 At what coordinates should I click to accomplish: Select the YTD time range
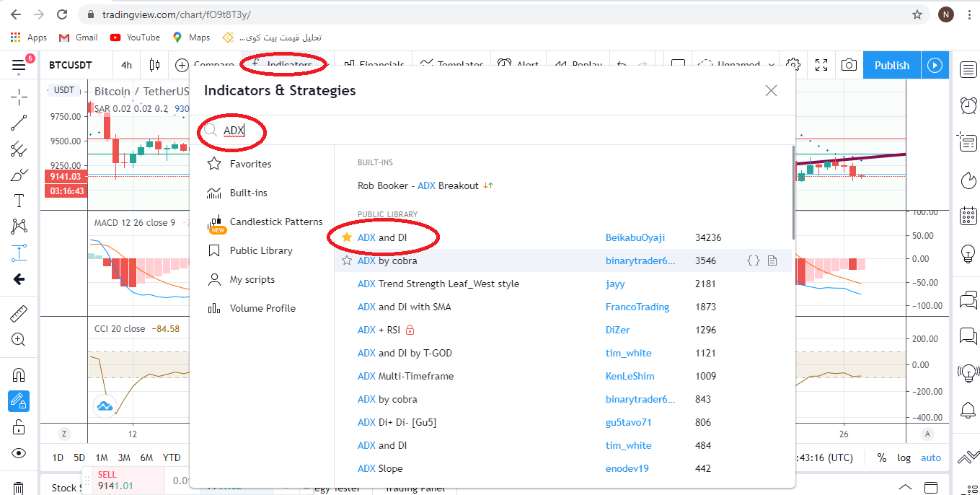172,457
